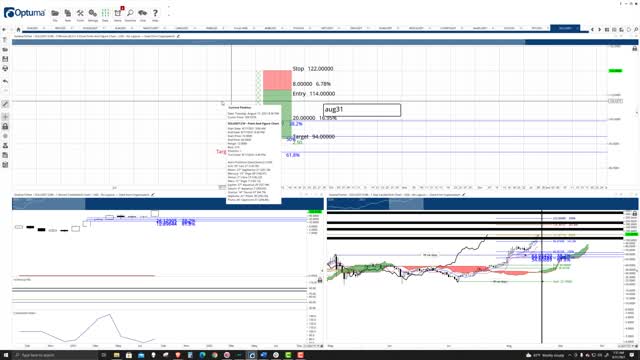Screen dimensions: 640x360
Task: Open the Help question mark icon
Action: point(155,13)
